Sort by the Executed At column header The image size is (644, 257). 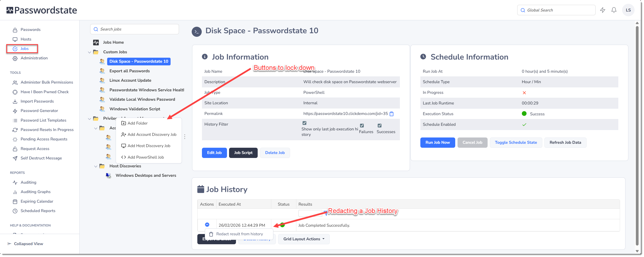pos(229,204)
